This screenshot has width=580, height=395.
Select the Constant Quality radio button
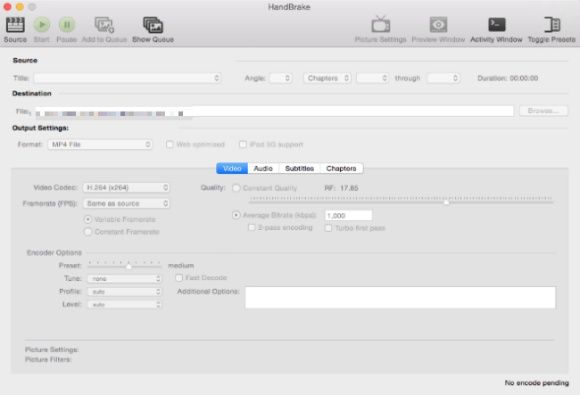tap(236, 188)
